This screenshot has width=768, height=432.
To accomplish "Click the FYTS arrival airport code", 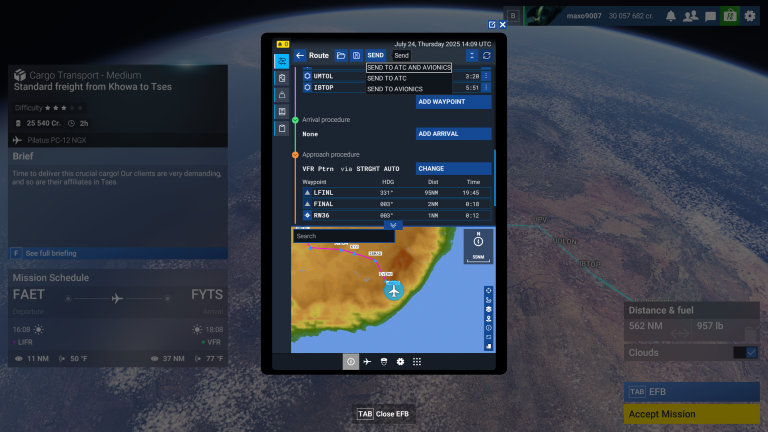I will click(x=207, y=295).
